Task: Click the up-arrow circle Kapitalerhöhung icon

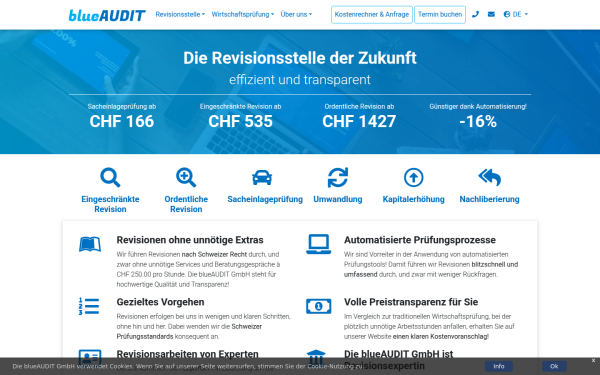Action: pyautogui.click(x=414, y=178)
